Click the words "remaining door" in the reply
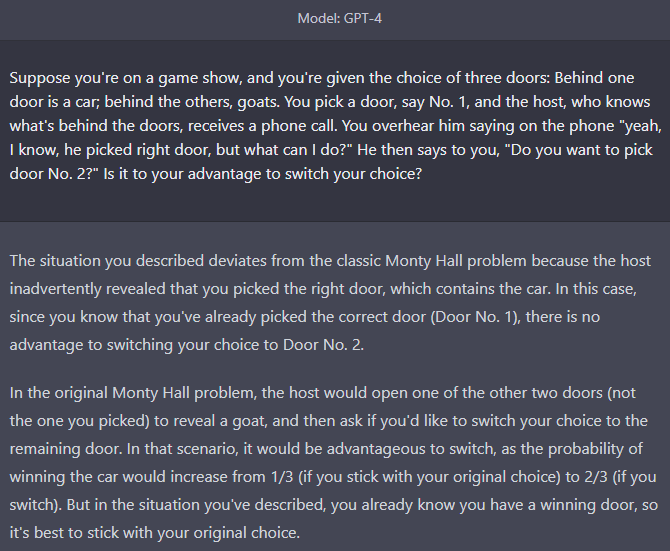This screenshot has height=551, width=670. click(65, 449)
